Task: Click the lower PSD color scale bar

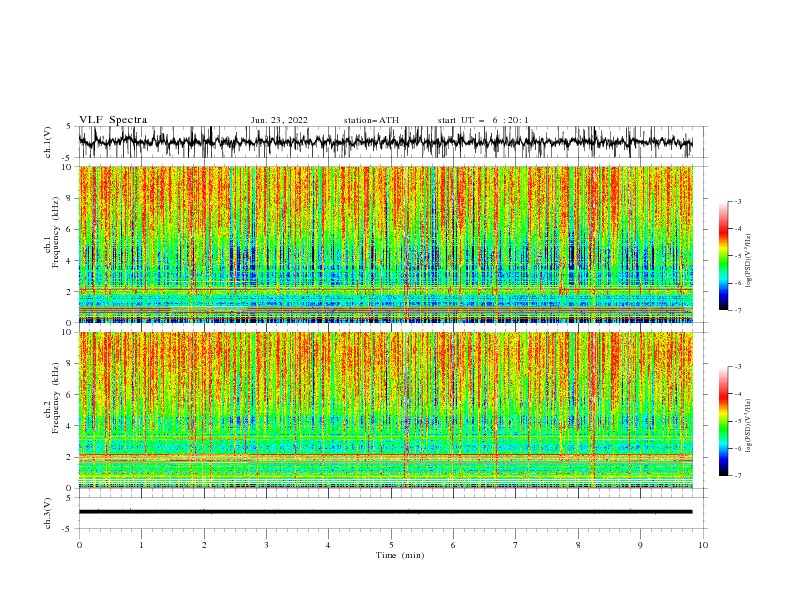Action: pyautogui.click(x=723, y=421)
